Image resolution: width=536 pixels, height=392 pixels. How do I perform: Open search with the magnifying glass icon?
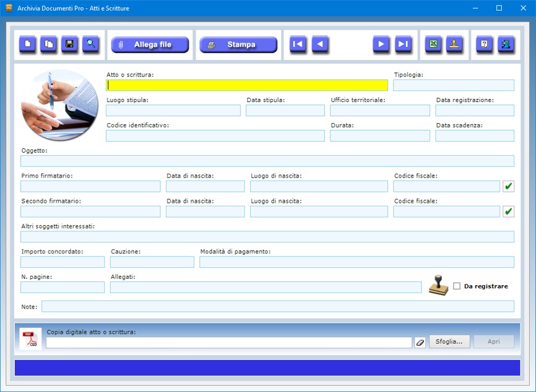90,44
